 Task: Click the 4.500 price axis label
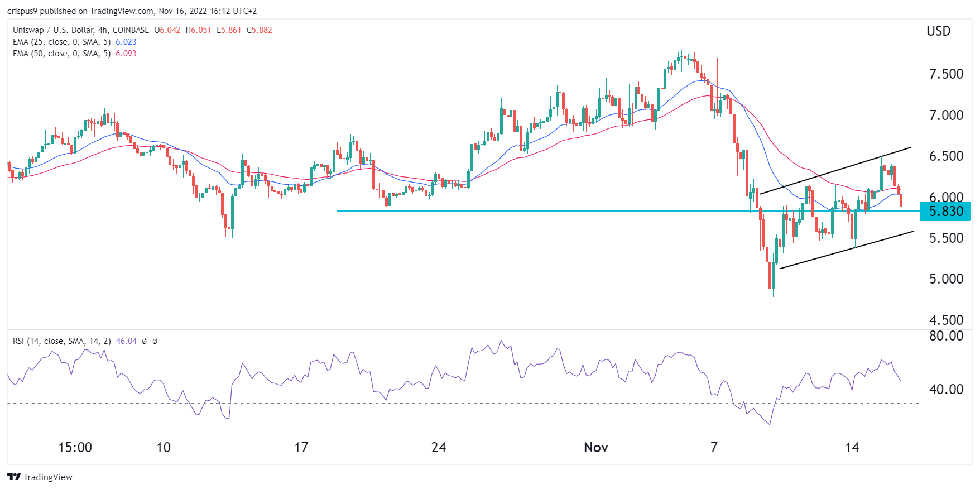(x=946, y=320)
